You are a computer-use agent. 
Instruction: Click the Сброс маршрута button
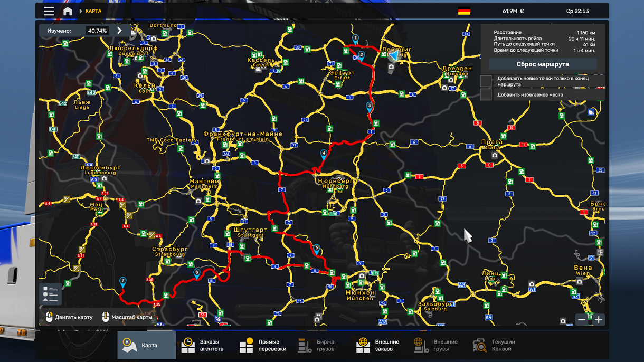point(543,64)
